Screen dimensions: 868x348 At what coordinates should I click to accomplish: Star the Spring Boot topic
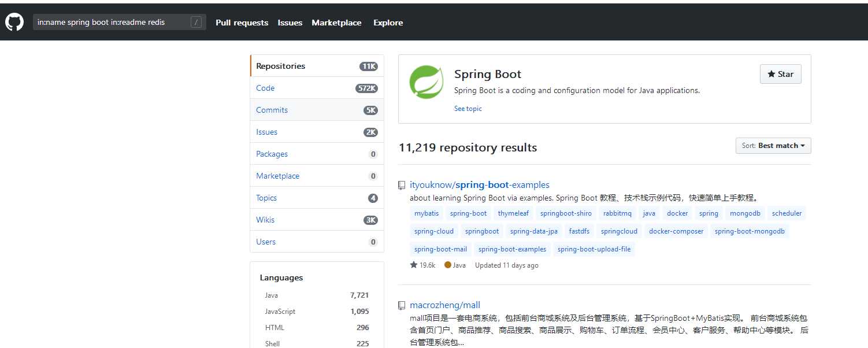780,74
